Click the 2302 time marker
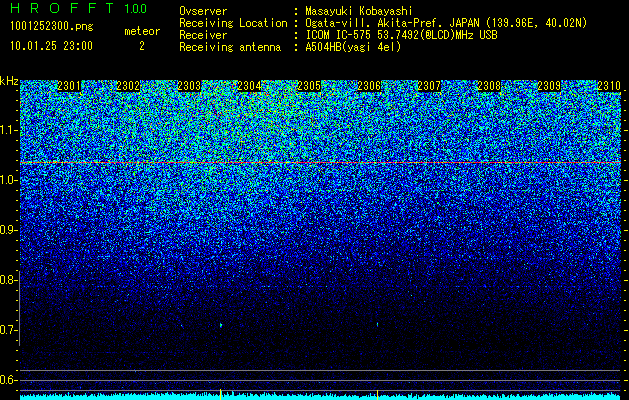 128,86
